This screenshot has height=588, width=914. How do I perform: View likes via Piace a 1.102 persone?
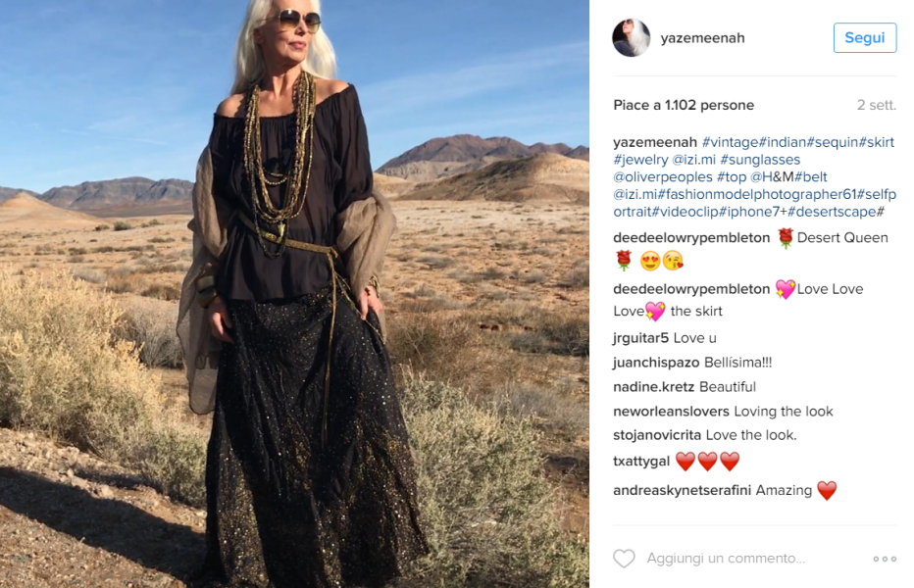pos(684,105)
